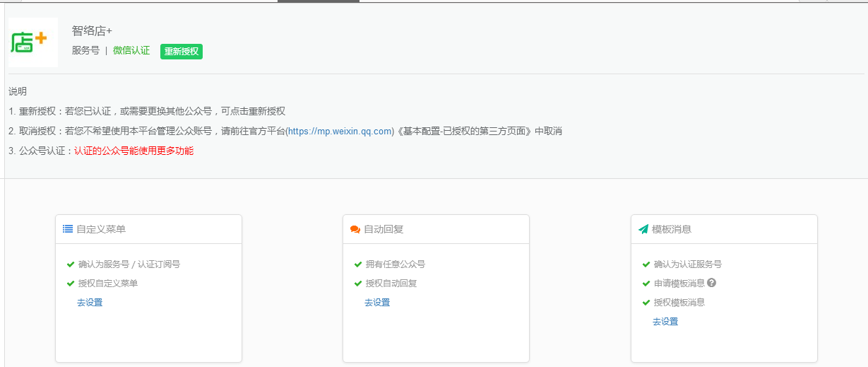Viewport: 868px width, 367px height.
Task: Click the chat bubbles icon beside 自动回复
Action: (355, 229)
